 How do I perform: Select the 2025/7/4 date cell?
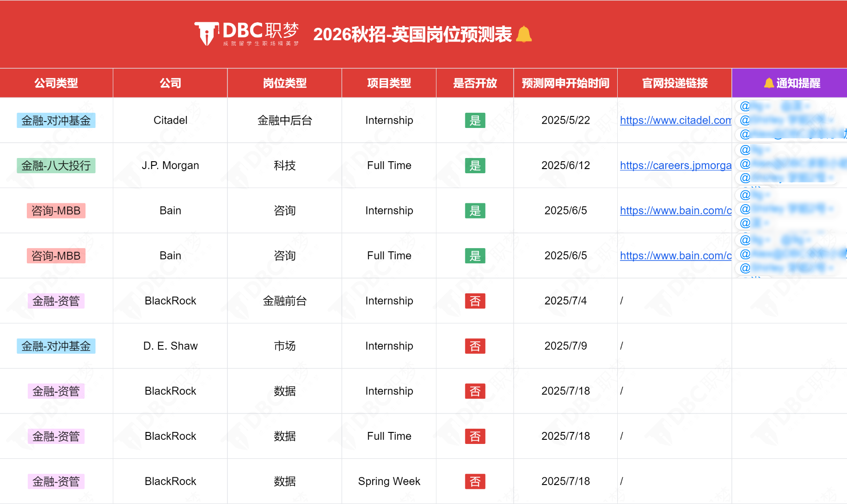pyautogui.click(x=565, y=301)
